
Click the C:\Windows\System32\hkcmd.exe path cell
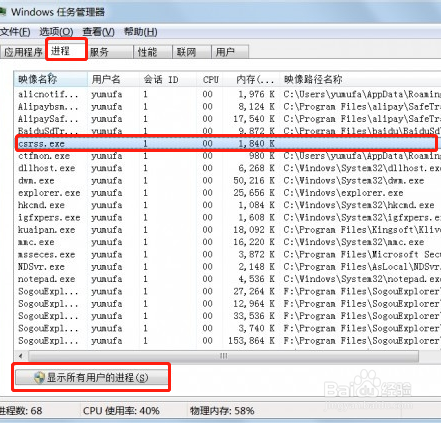click(x=359, y=205)
